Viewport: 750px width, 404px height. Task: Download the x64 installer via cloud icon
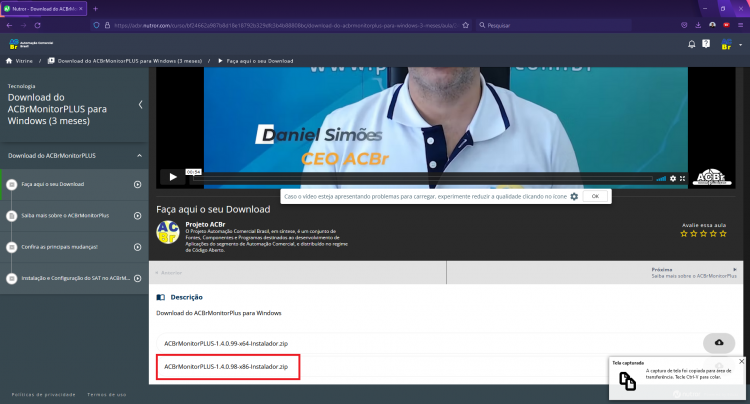[x=719, y=343]
